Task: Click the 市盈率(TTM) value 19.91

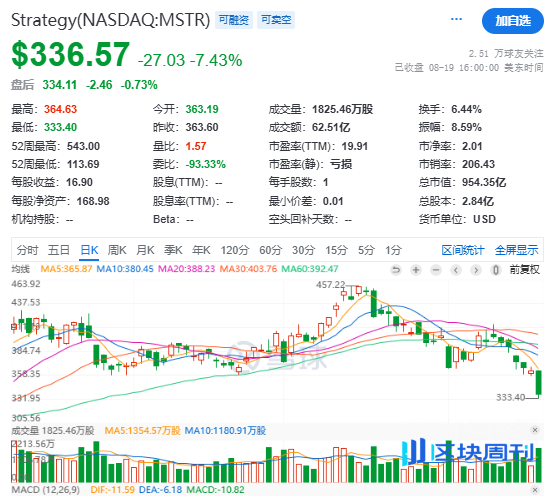Action: pyautogui.click(x=354, y=146)
